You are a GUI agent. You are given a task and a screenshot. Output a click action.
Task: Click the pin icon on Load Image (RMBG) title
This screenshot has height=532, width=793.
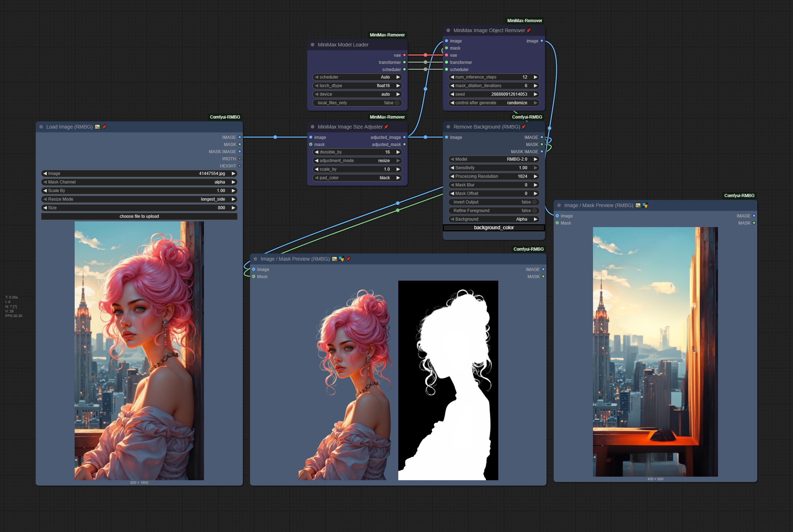(x=104, y=127)
